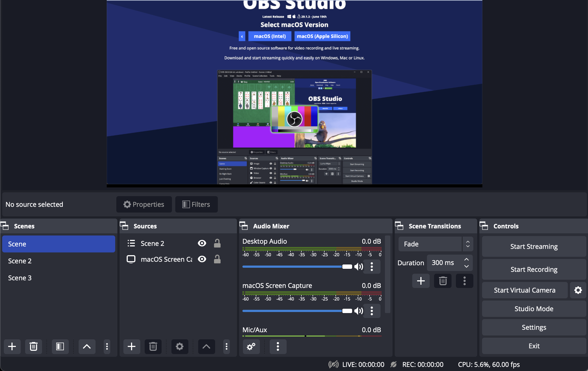Viewport: 588px width, 371px height.
Task: Toggle macOS Screen Capture source visibility
Action: pyautogui.click(x=202, y=259)
